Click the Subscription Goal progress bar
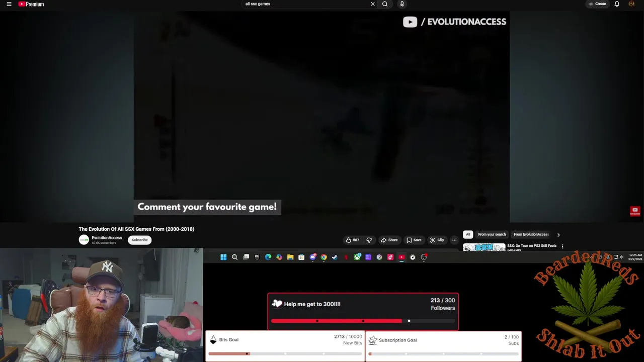This screenshot has width=644, height=362. point(443,353)
